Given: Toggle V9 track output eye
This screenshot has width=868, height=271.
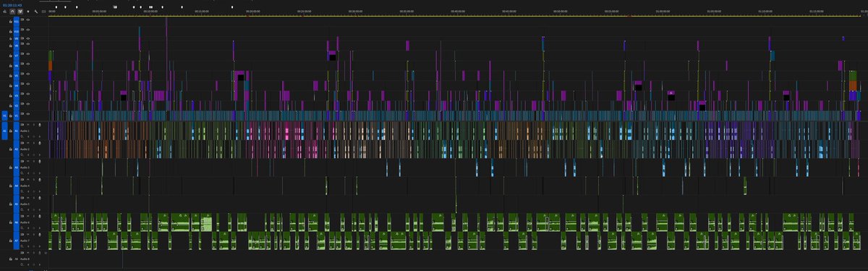Looking at the screenshot, I should point(27,39).
